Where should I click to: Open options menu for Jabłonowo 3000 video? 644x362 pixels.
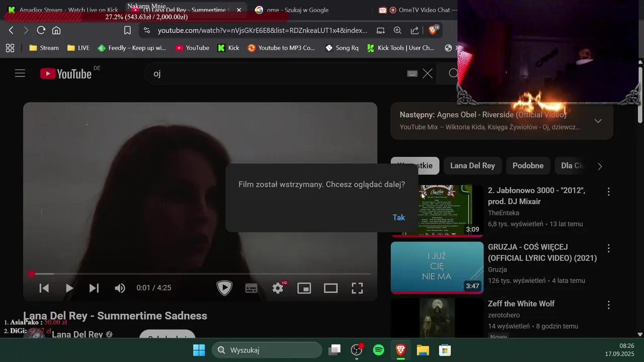click(608, 192)
